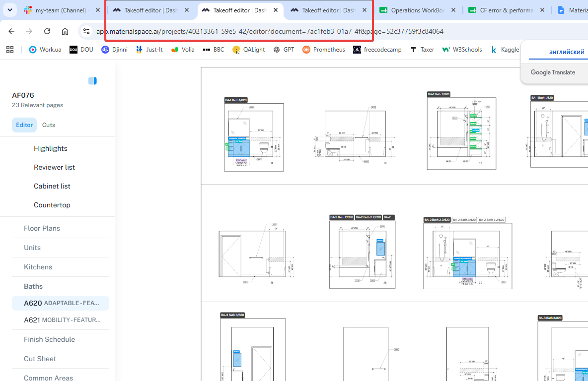
Task: Close the CF error & performance tab
Action: tap(542, 10)
